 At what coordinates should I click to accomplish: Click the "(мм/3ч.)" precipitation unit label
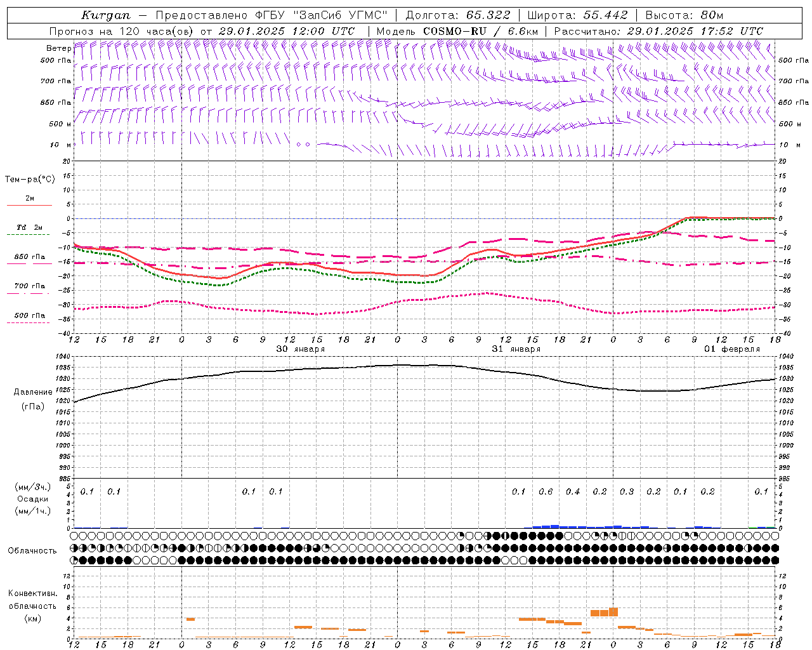click(33, 487)
